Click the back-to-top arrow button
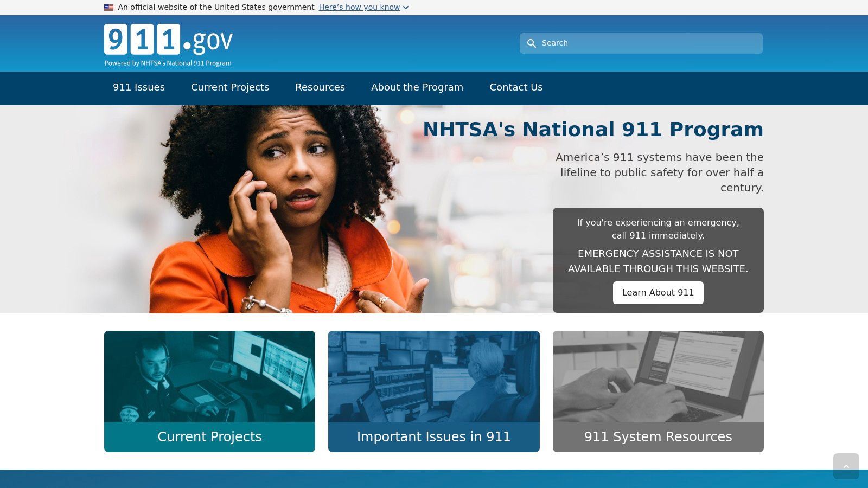This screenshot has height=488, width=868. click(846, 466)
